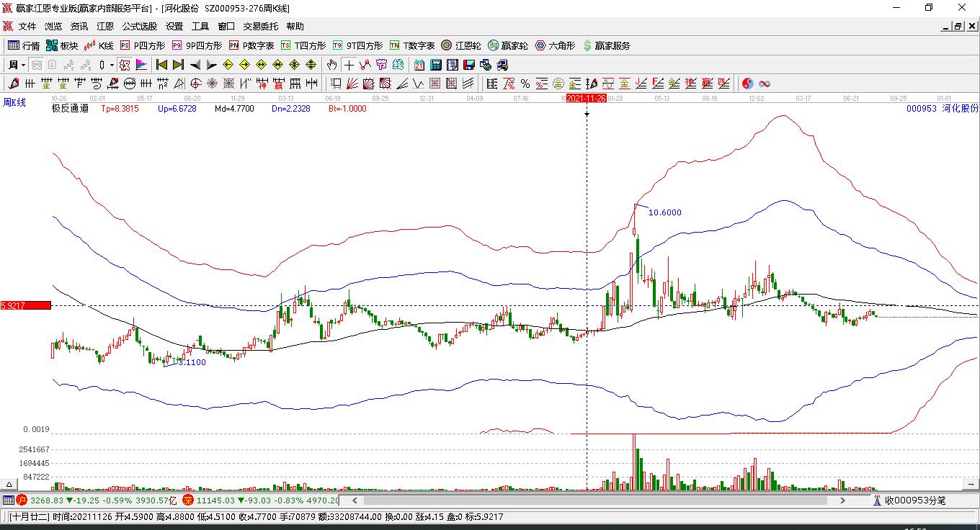Image resolution: width=980 pixels, height=530 pixels.
Task: Click the 5.9217 red price marker
Action: click(26, 305)
